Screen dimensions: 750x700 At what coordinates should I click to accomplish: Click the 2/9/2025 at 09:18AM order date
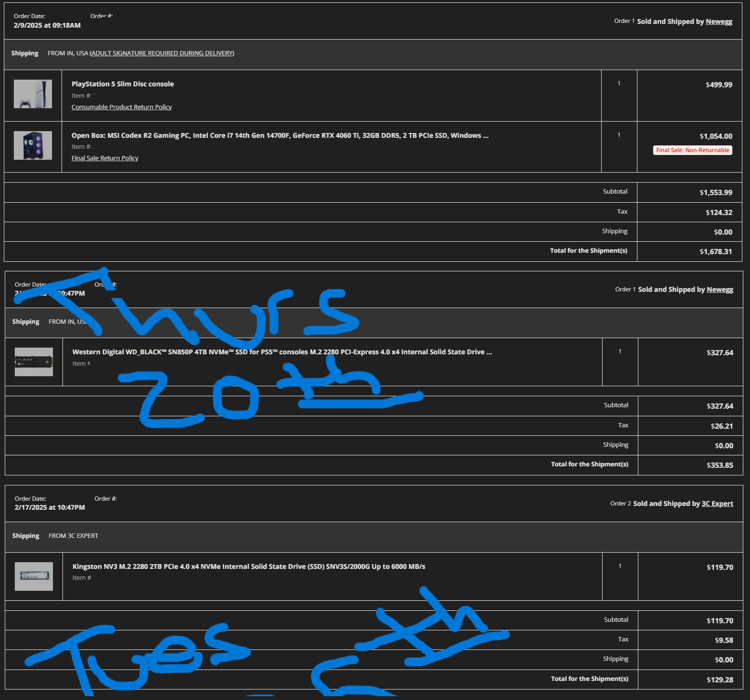pyautogui.click(x=47, y=25)
